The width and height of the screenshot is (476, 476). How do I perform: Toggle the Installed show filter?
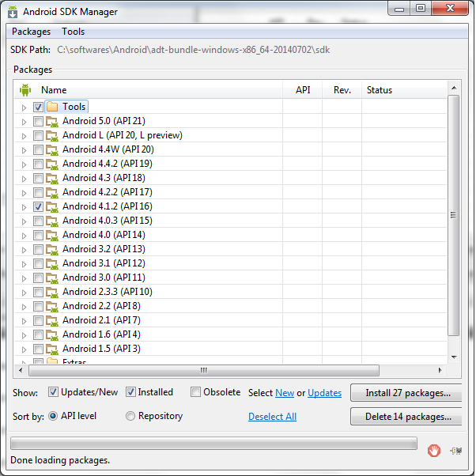click(x=130, y=392)
